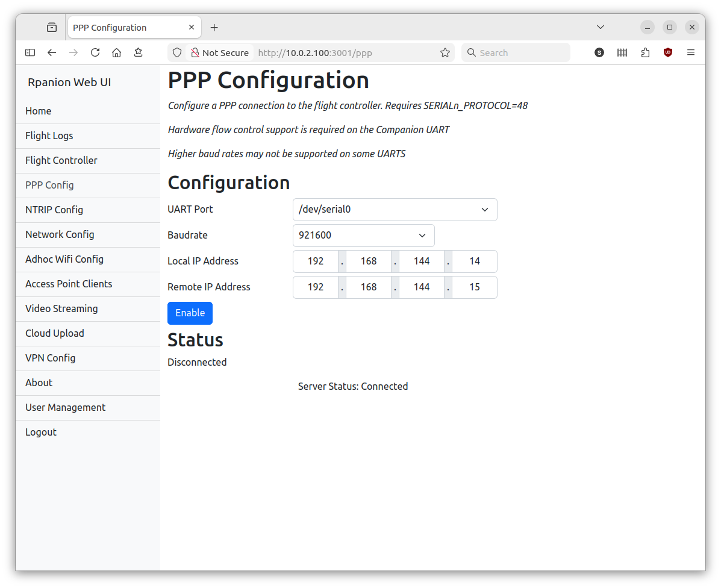The image size is (721, 588).
Task: Open Flight Controller in the sidebar
Action: click(61, 160)
